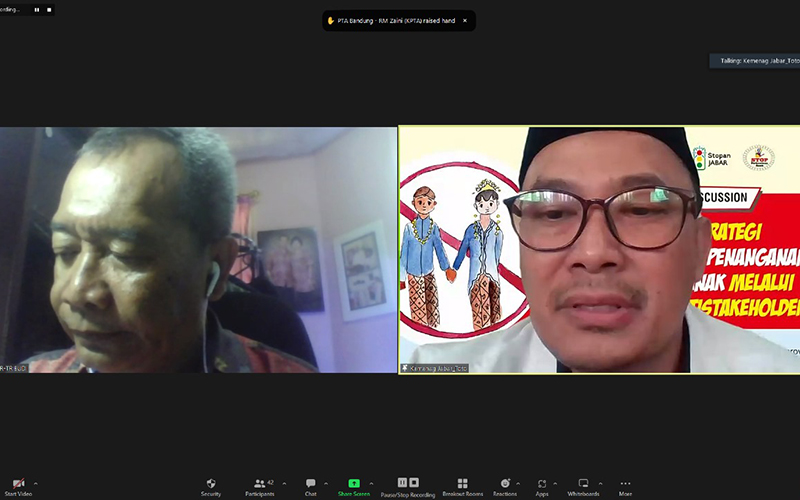The width and height of the screenshot is (800, 500).
Task: Click Pause/Stop Recording in the bottom toolbar
Action: coord(407,486)
